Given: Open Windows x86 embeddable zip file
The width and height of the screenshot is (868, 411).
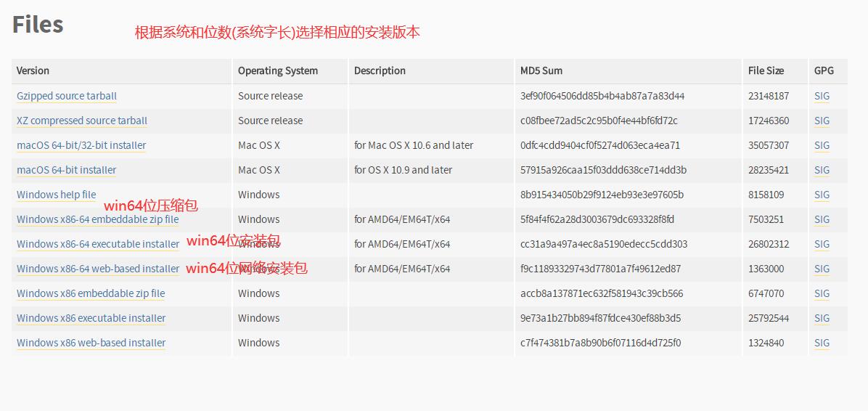Looking at the screenshot, I should [x=91, y=293].
